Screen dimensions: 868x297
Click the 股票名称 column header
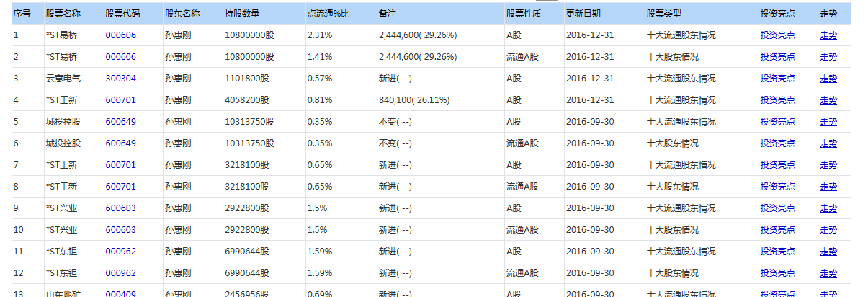73,13
